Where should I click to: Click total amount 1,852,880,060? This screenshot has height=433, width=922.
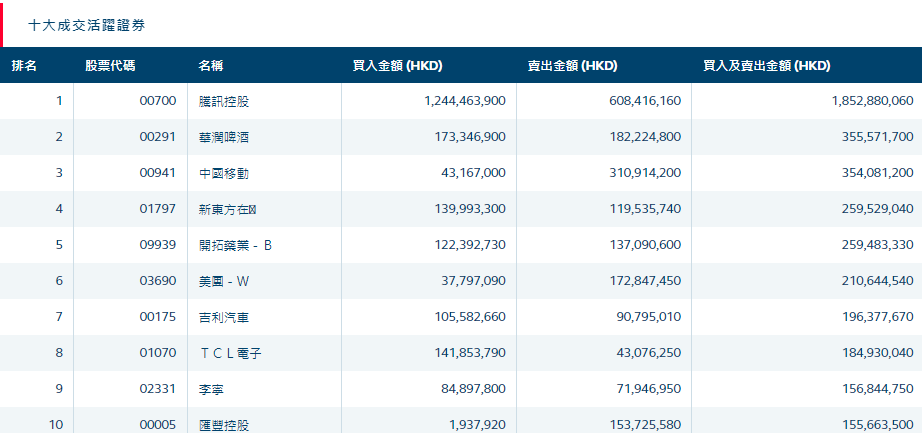[873, 101]
